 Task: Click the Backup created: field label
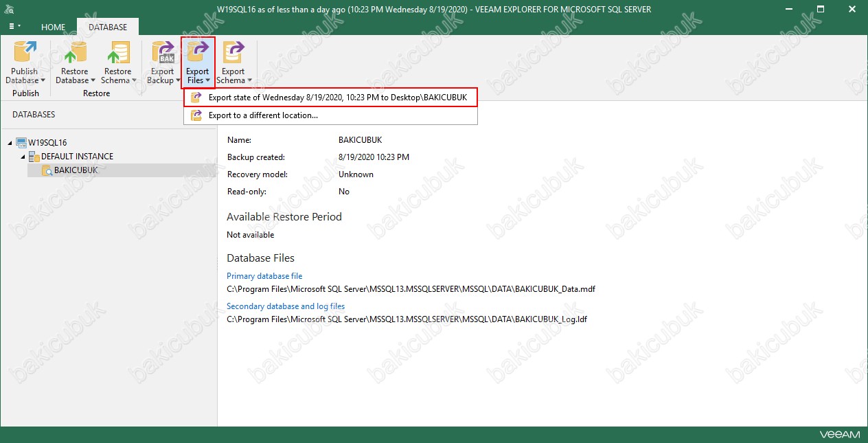point(256,157)
